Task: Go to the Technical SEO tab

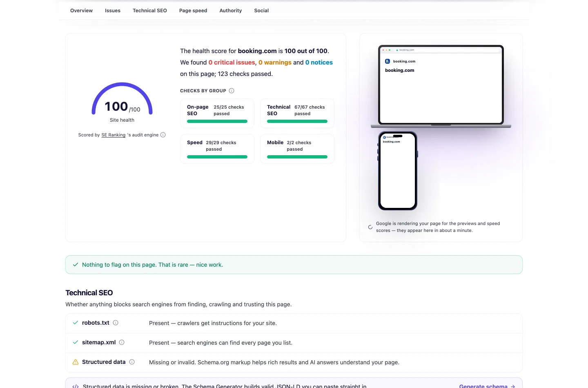Action: click(150, 11)
